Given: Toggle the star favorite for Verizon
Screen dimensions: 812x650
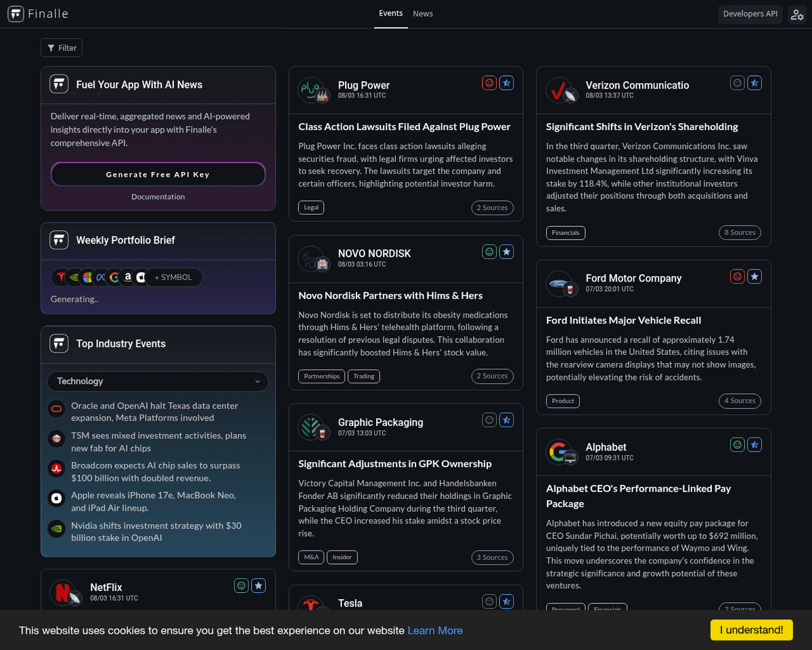Looking at the screenshot, I should tap(754, 83).
